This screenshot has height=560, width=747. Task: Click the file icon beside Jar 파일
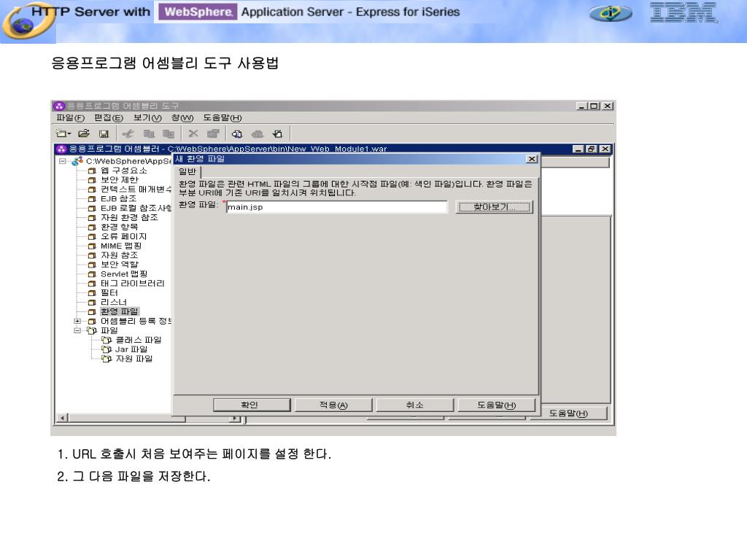[x=107, y=349]
